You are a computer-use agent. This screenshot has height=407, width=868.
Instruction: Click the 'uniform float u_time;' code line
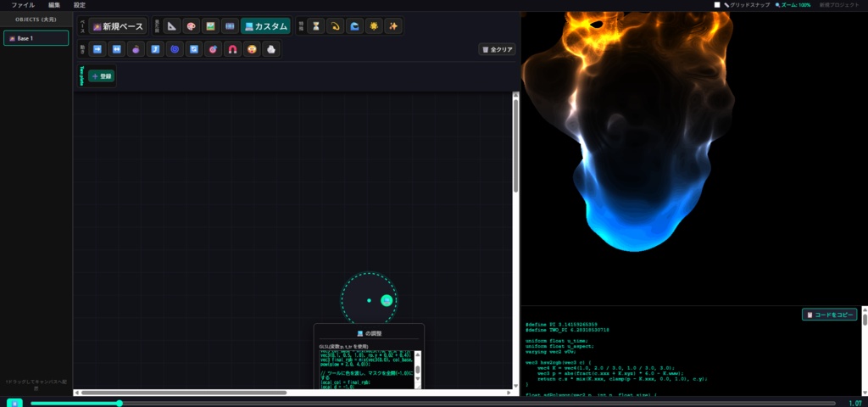point(556,341)
